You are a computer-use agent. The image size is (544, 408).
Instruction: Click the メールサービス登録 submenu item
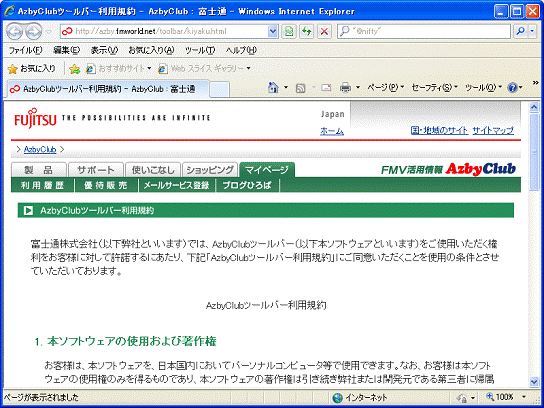point(177,185)
